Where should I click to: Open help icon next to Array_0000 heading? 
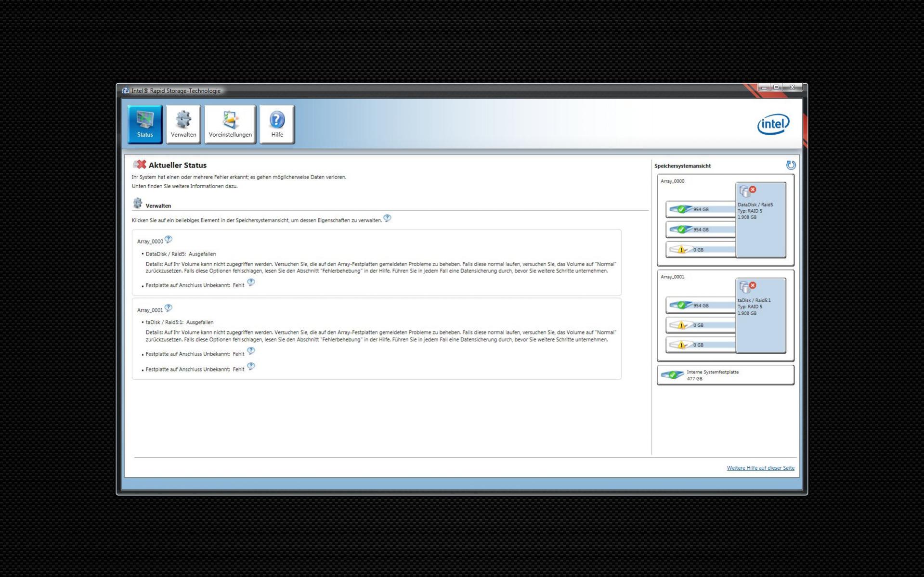point(168,239)
